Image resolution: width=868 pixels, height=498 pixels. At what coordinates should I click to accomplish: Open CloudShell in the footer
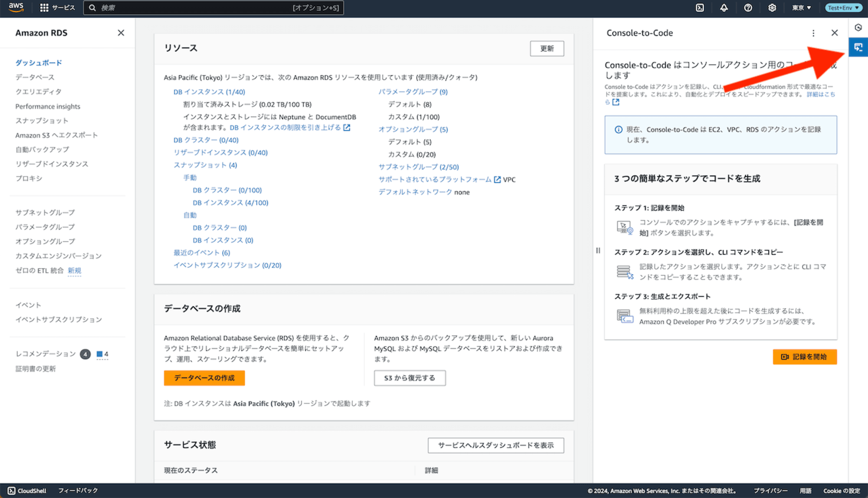[27, 491]
